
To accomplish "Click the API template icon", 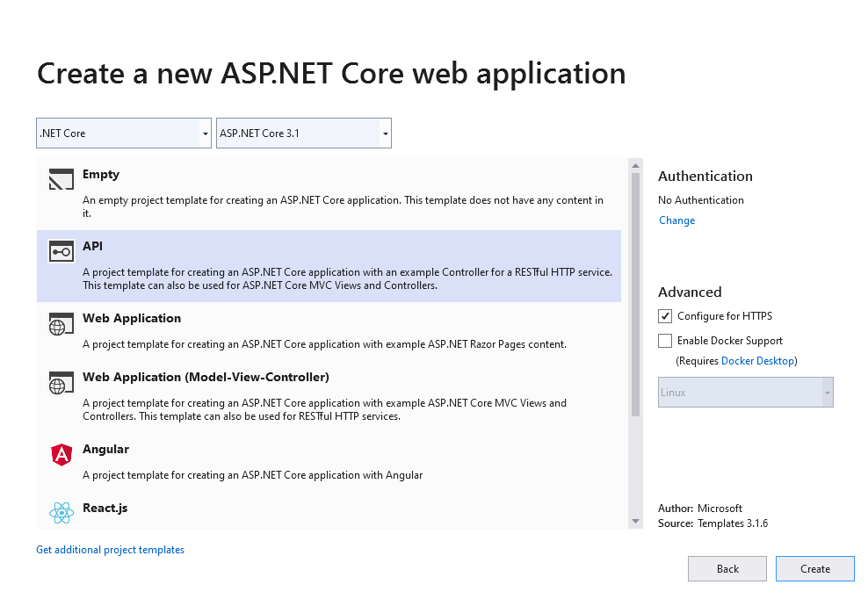I will coord(61,251).
